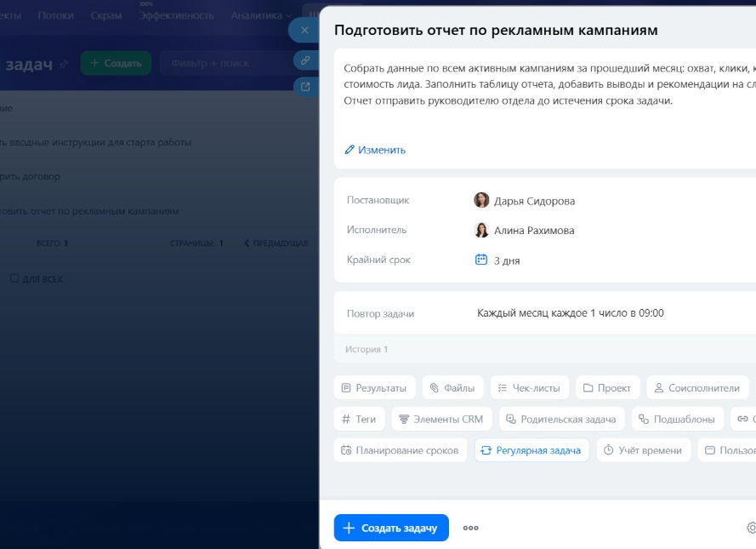756x549 pixels.
Task: Copy task link with the chain icon
Action: point(305,60)
